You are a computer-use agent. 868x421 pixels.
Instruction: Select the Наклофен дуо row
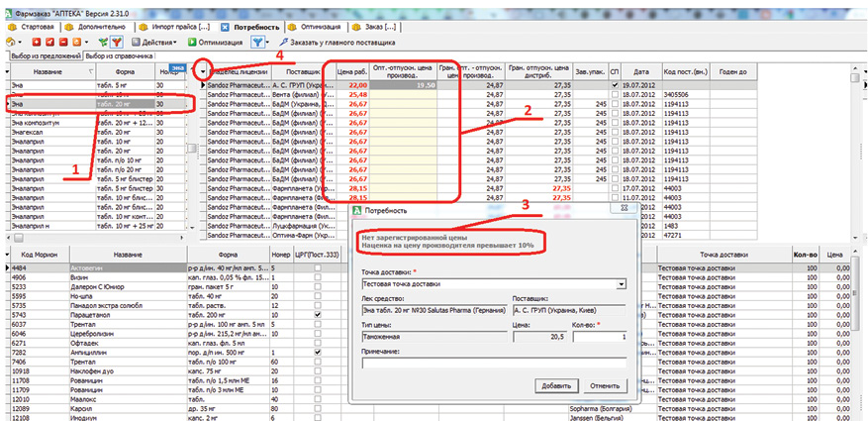click(x=177, y=370)
